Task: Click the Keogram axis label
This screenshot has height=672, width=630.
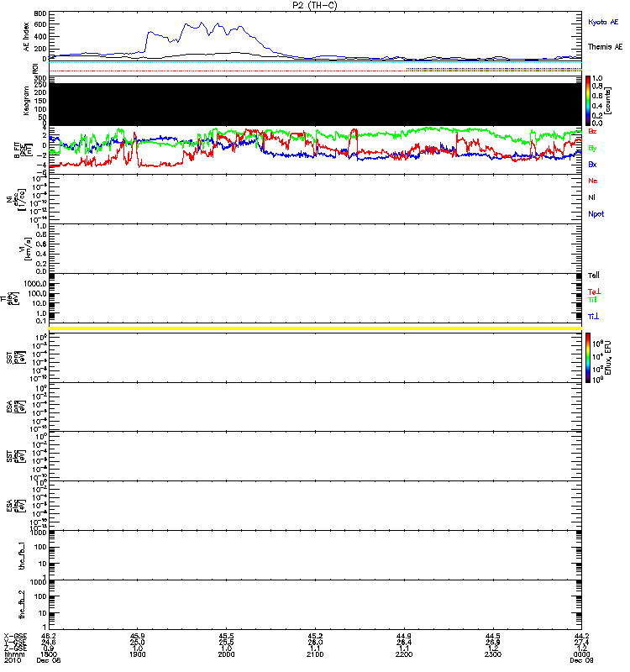Action: (27, 101)
